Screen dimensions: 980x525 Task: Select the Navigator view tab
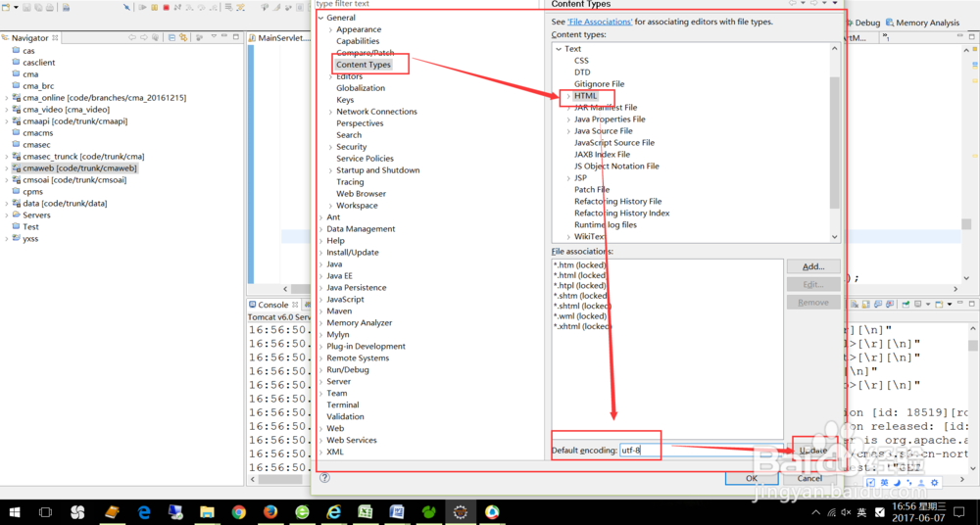coord(30,38)
